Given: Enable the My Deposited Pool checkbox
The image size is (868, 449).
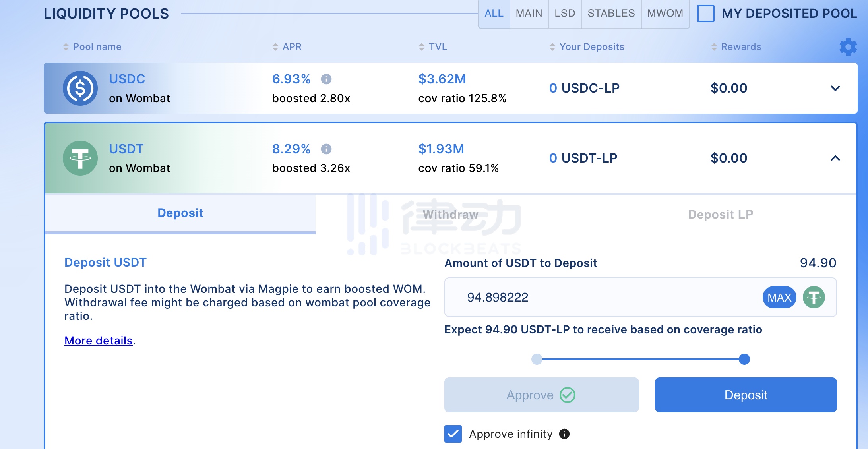Looking at the screenshot, I should click(x=706, y=14).
